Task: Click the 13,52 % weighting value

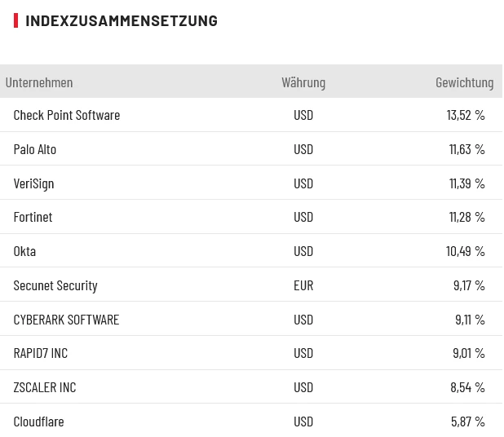Action: click(466, 115)
